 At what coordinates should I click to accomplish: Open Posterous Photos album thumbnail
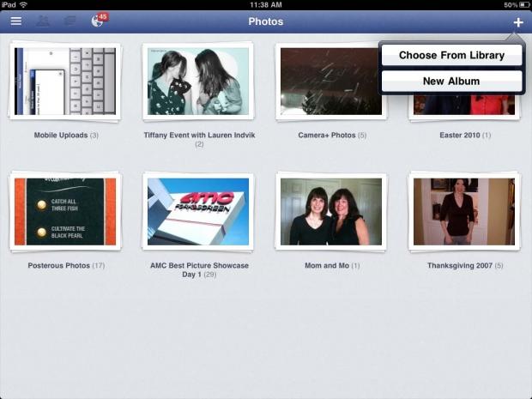[65, 212]
